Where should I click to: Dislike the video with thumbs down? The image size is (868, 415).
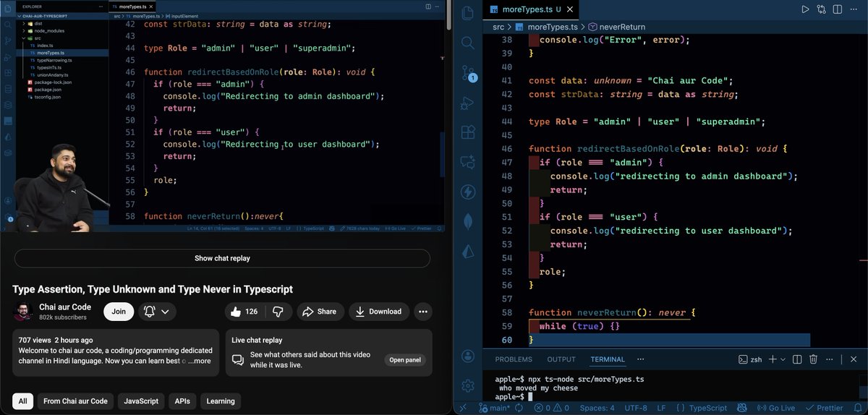click(x=278, y=312)
